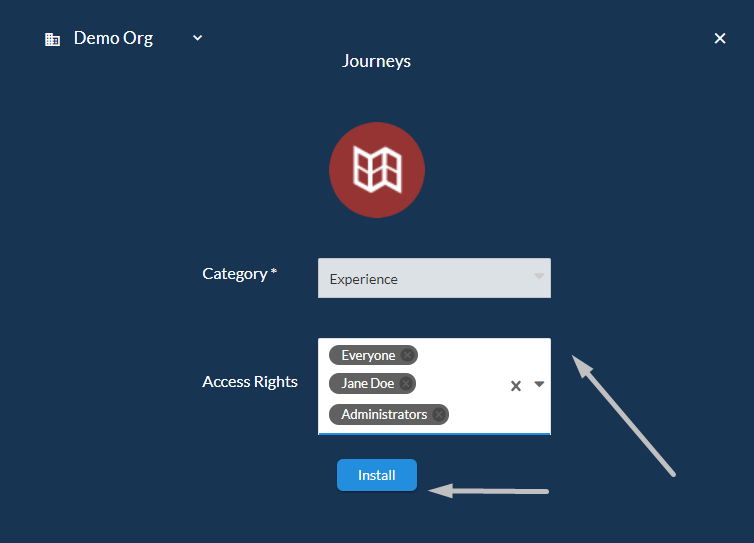Click the Jane Doe tag label
The image size is (754, 543).
[x=367, y=383]
